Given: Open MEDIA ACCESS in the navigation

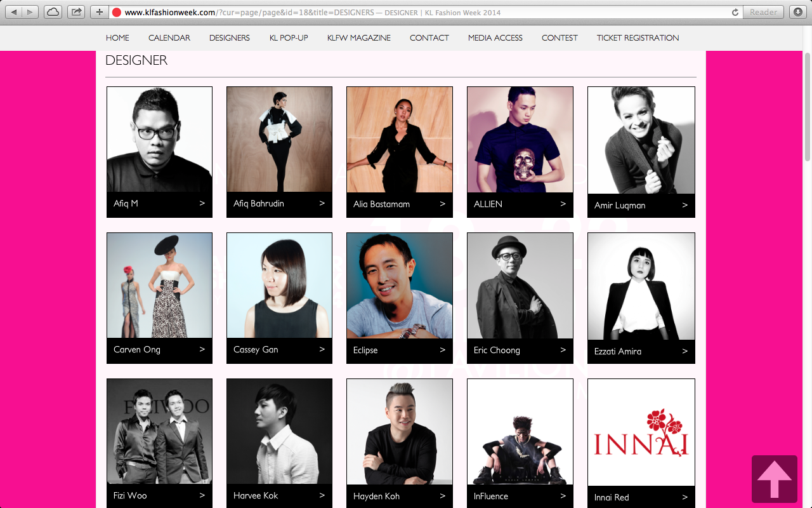Looking at the screenshot, I should (495, 38).
